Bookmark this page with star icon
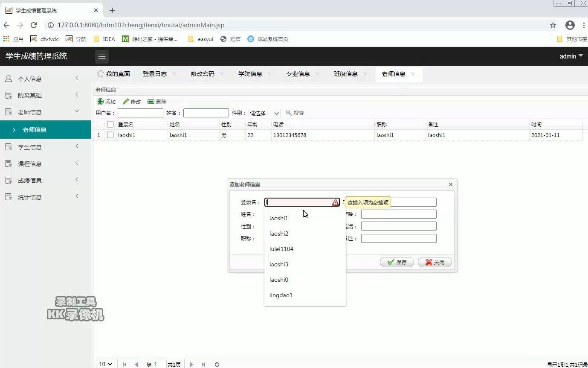588x368 pixels. 553,25
